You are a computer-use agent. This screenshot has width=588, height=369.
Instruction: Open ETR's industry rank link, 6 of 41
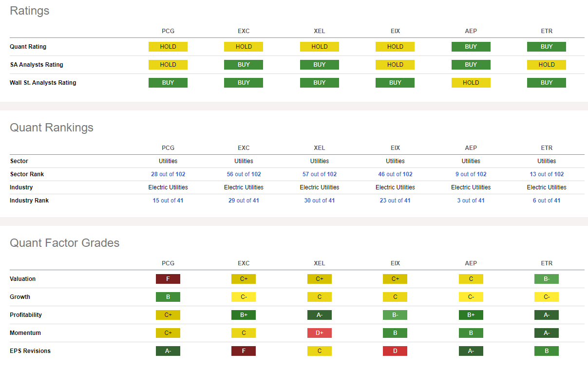tap(547, 201)
